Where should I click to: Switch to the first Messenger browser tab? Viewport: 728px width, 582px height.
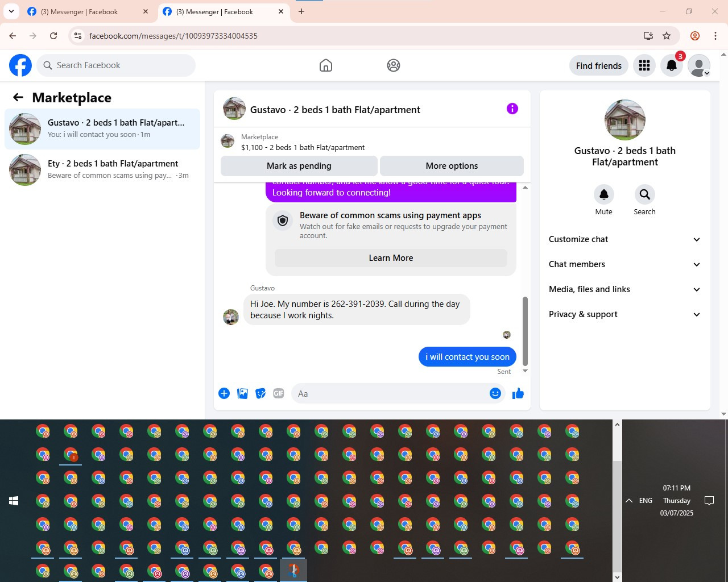[88, 11]
